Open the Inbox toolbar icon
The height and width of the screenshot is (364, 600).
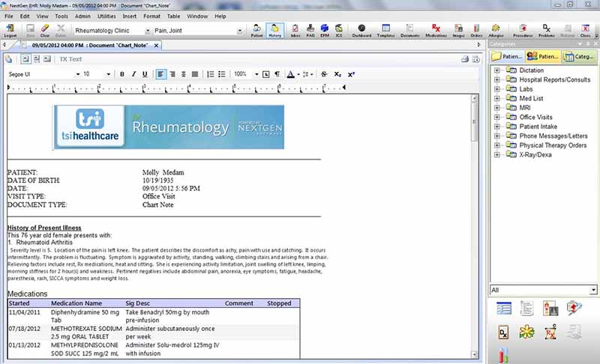pos(295,30)
